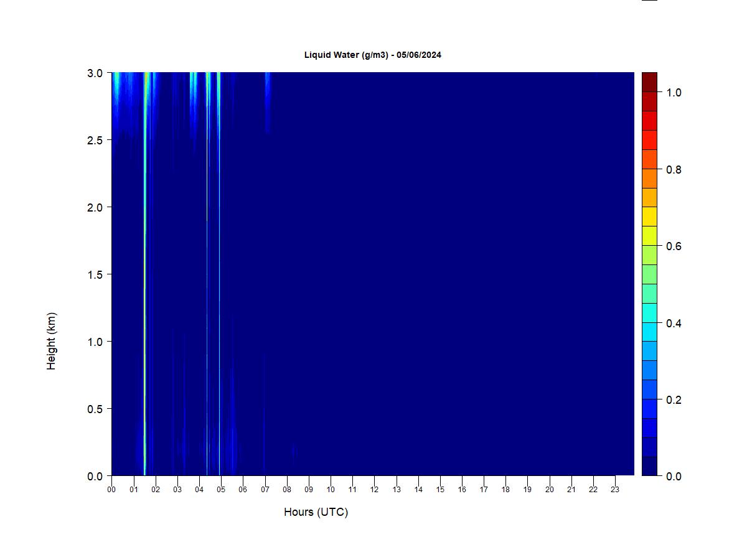
Task: Select the darkest red swatch atop the colorbar
Action: [649, 82]
